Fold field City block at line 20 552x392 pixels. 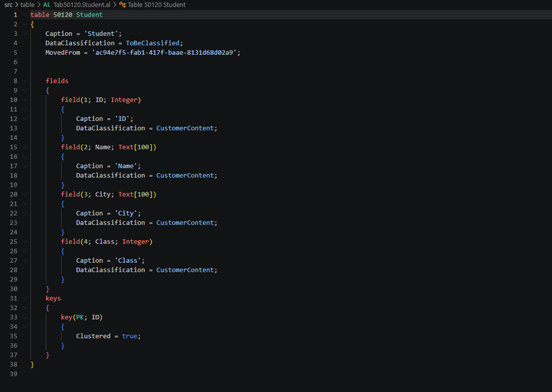tap(24, 194)
